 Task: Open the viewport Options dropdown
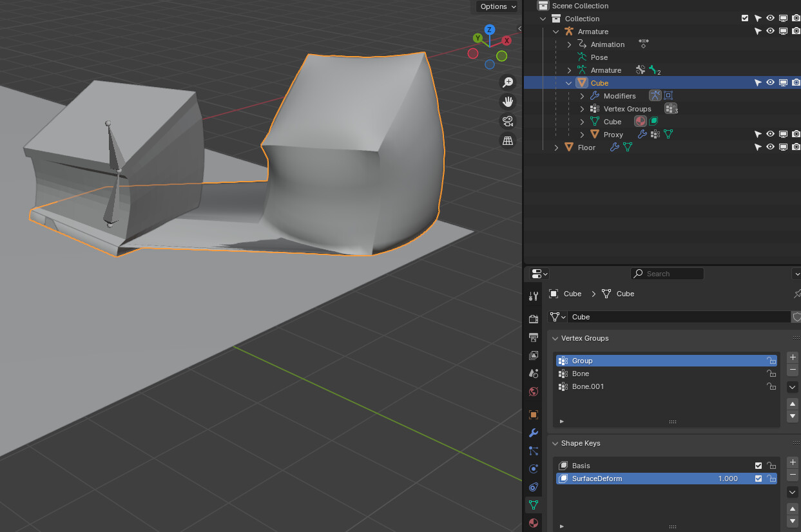pyautogui.click(x=497, y=6)
